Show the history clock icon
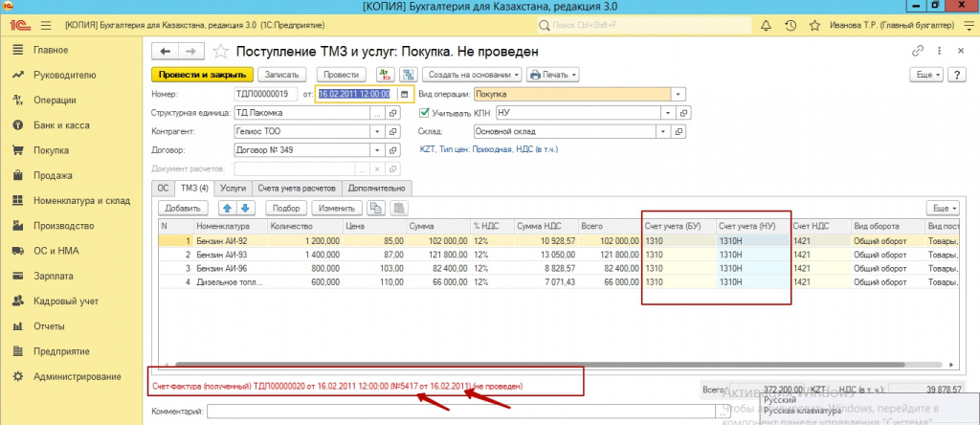980x425 pixels. click(x=791, y=26)
